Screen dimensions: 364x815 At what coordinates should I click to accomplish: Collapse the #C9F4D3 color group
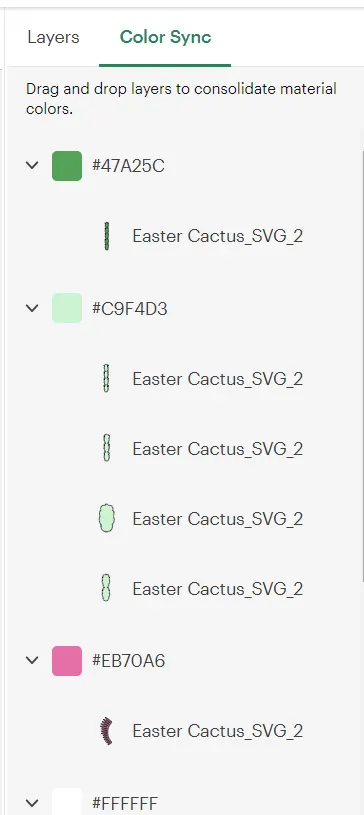pos(32,308)
